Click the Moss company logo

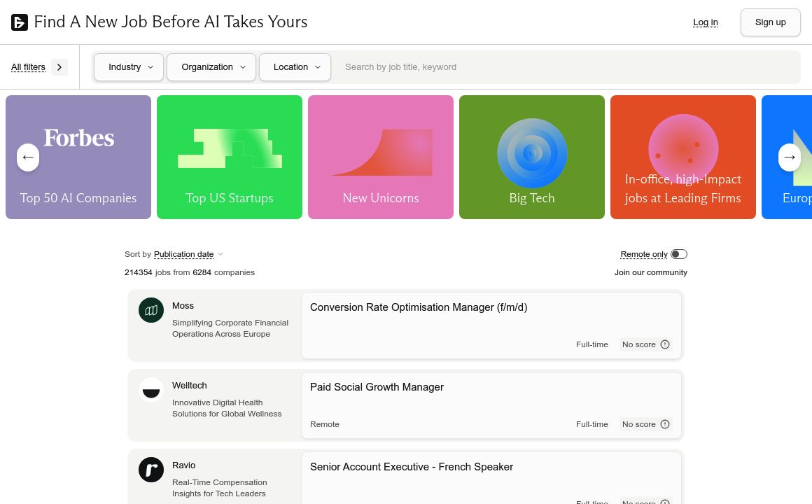coord(151,310)
